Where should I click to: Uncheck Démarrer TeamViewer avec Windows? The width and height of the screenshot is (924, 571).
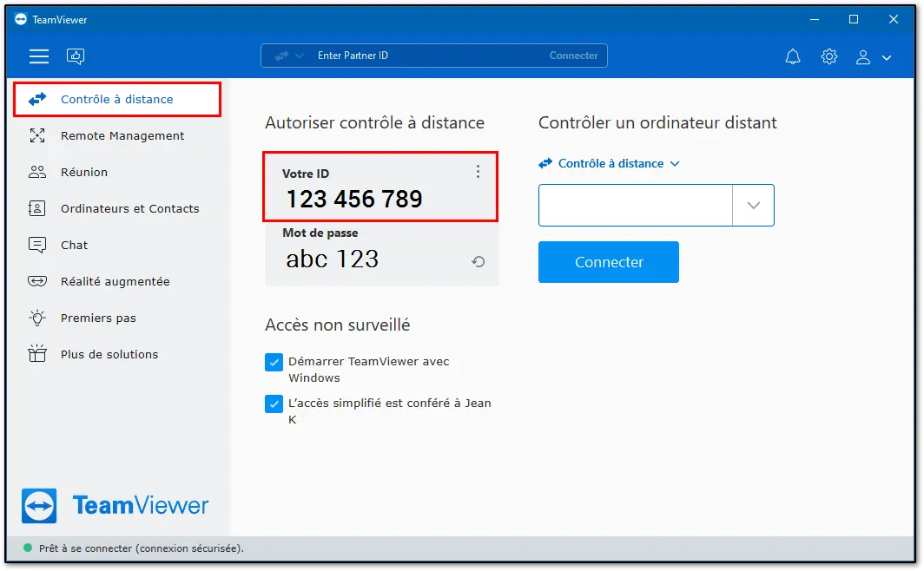pos(274,362)
